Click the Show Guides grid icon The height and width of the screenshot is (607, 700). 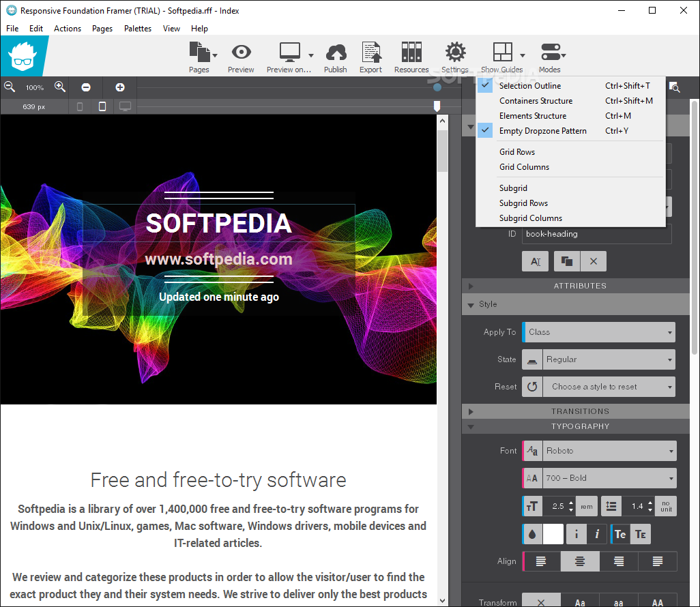click(x=502, y=52)
